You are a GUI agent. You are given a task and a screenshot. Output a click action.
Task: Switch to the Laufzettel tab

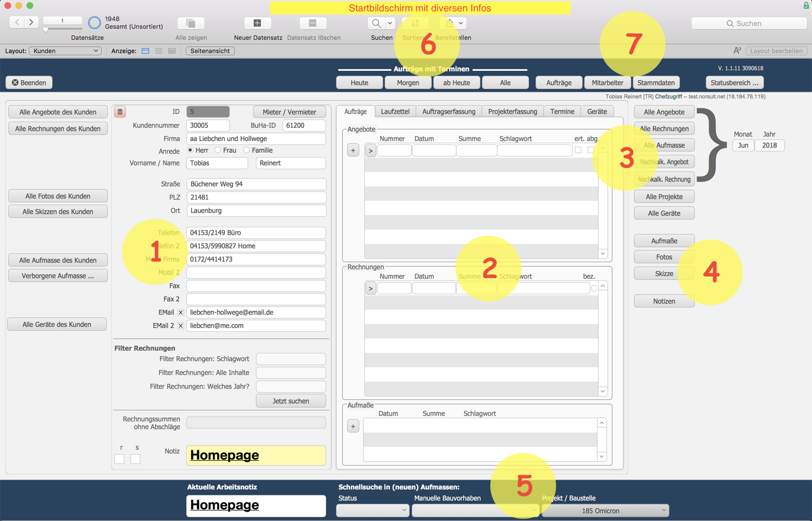pyautogui.click(x=395, y=112)
